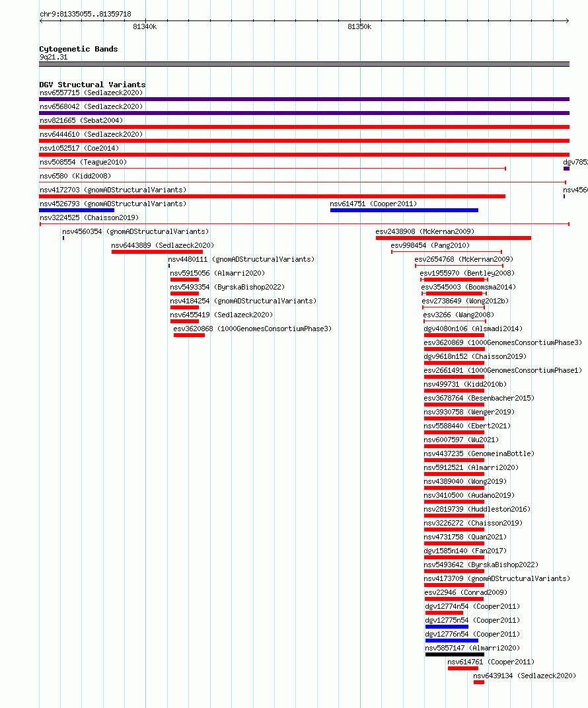Click nsv6007597 (Wu2021) label
The image size is (588, 708).
tap(461, 440)
